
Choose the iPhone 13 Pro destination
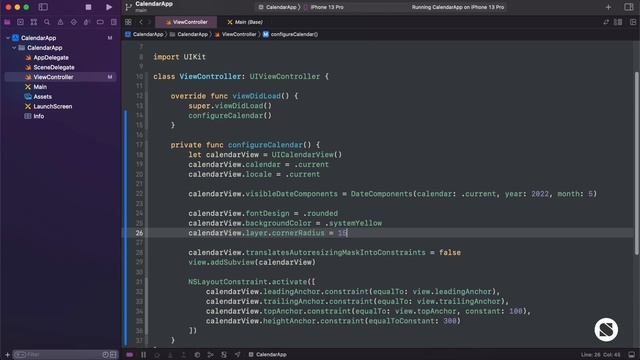[x=324, y=7]
